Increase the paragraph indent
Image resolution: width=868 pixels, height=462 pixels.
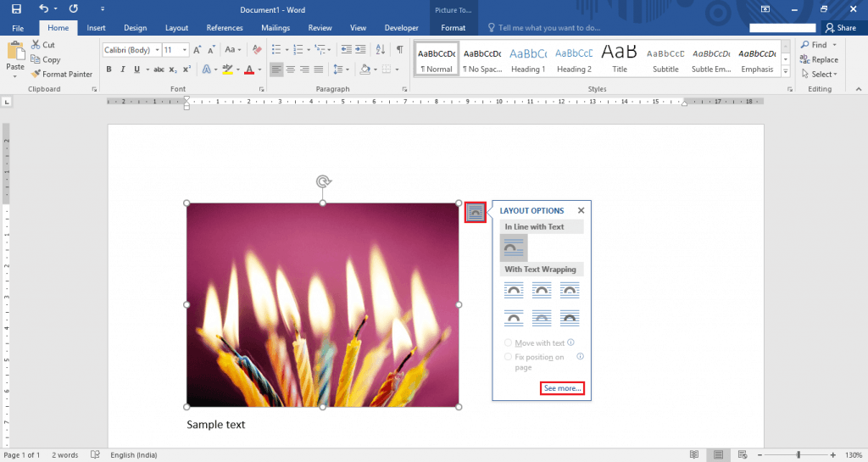coord(360,50)
